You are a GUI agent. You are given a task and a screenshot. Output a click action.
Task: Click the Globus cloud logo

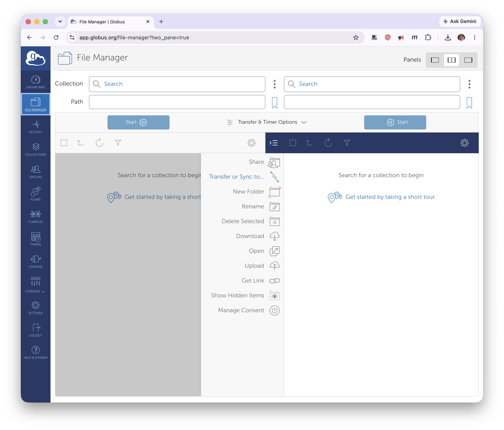click(35, 58)
